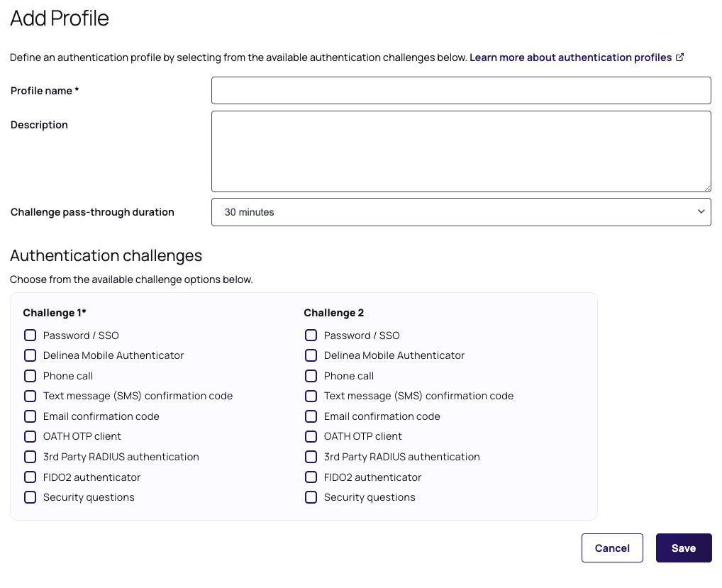Open the Challenge pass-through duration selector

[x=461, y=211]
